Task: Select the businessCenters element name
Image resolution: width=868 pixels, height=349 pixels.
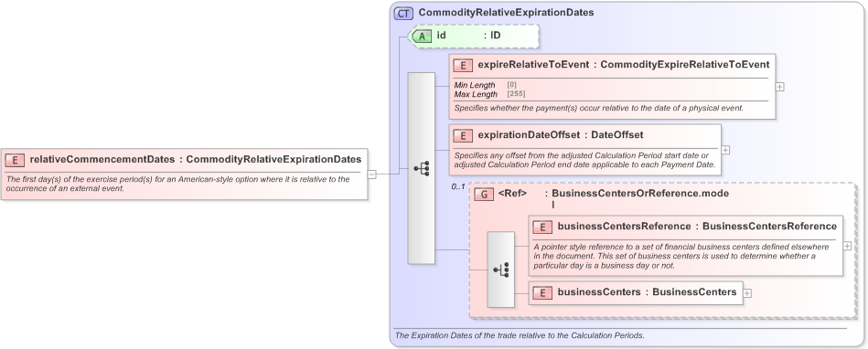Action: point(599,292)
